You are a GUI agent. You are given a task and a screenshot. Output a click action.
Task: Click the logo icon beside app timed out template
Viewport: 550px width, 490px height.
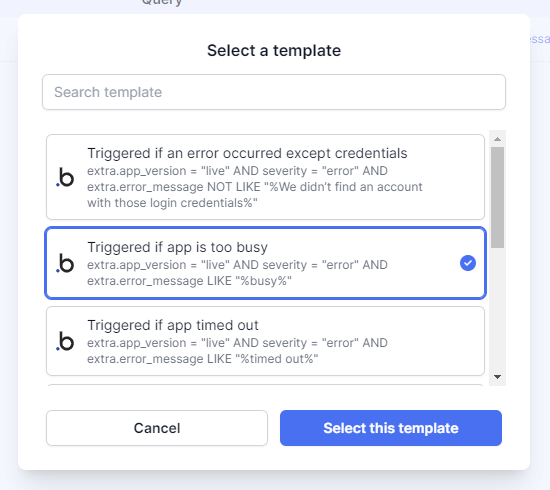point(65,341)
